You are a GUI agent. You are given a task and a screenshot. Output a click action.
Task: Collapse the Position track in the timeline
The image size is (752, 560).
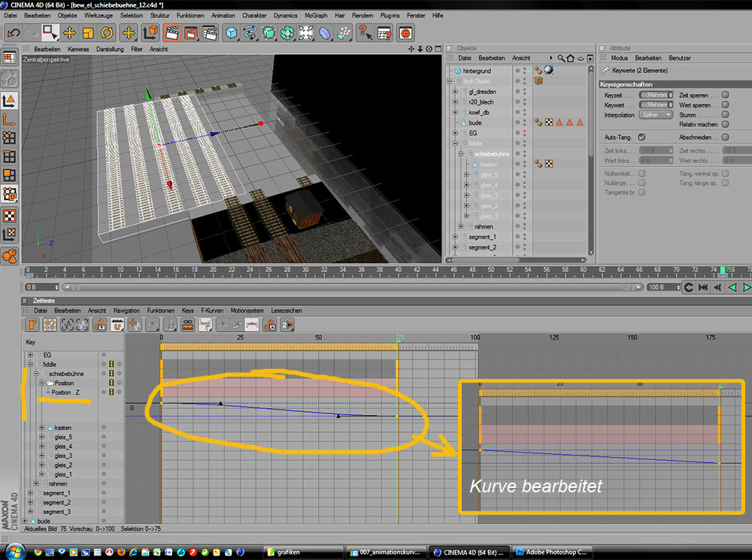point(42,383)
